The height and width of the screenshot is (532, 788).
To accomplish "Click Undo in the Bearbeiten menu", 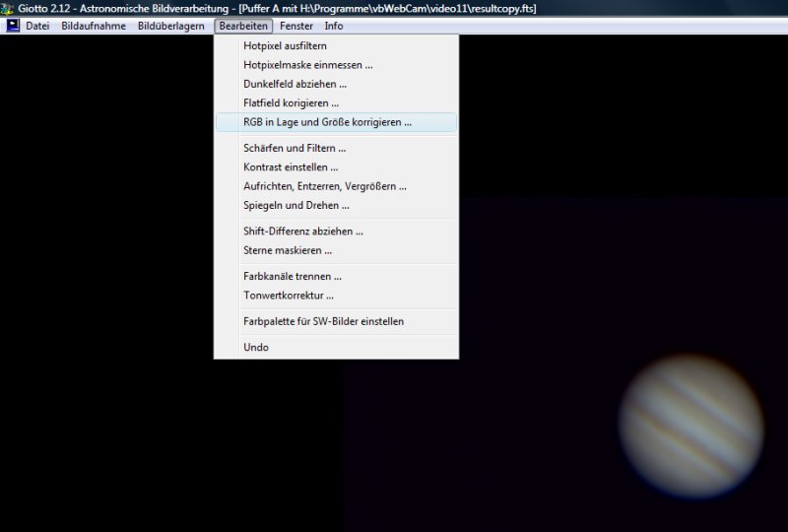I will tap(336, 348).
